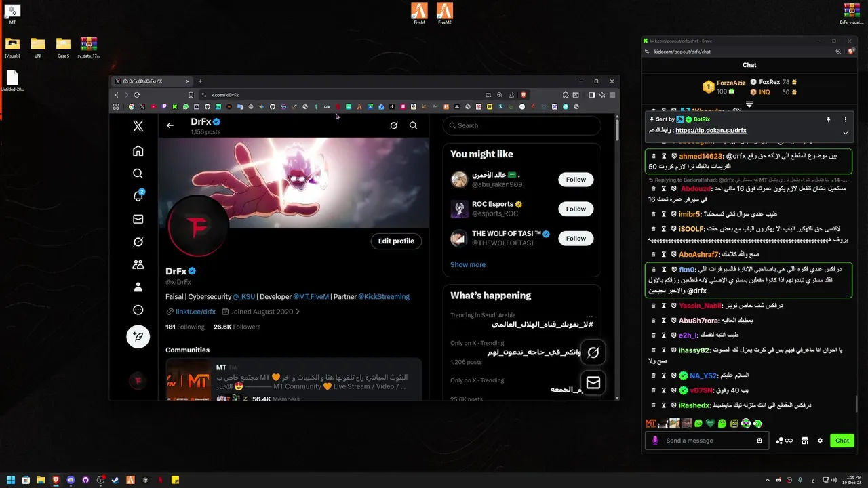
Task: Open Kick shop storefront icon
Action: click(805, 441)
